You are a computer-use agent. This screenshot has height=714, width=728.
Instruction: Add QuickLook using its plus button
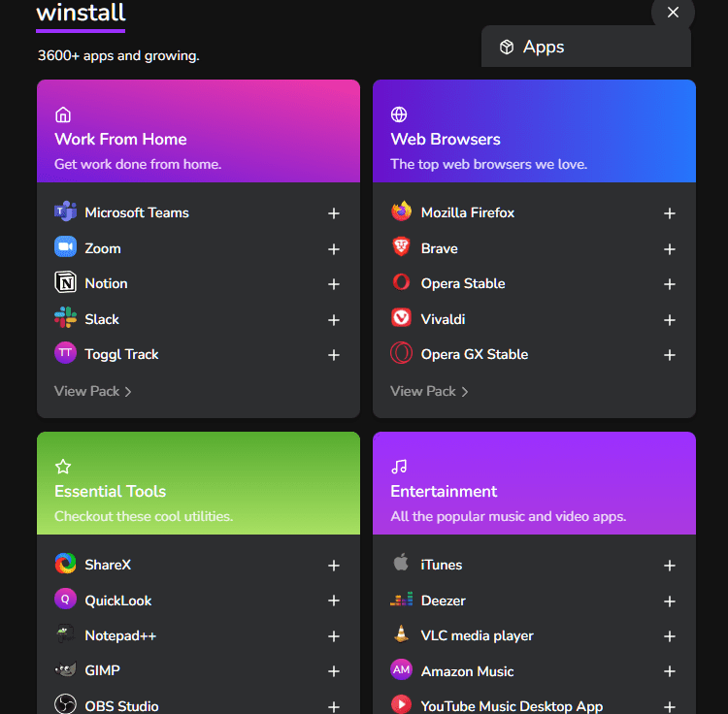pos(333,600)
